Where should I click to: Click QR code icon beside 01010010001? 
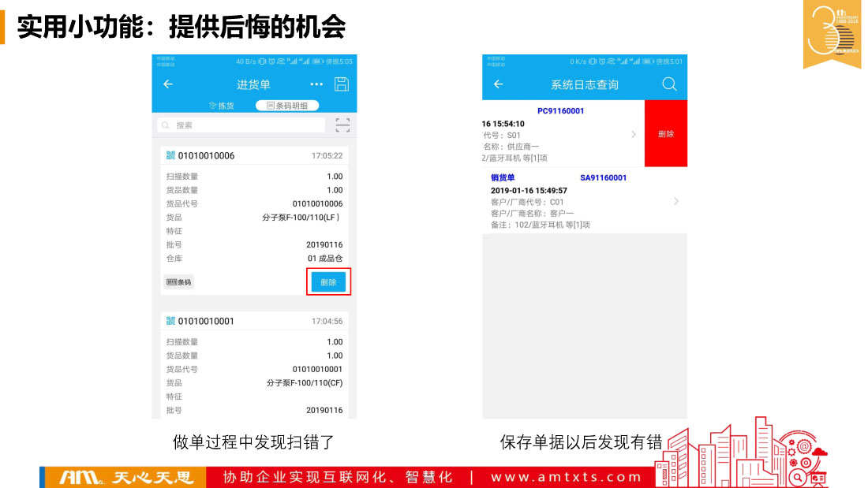point(170,321)
